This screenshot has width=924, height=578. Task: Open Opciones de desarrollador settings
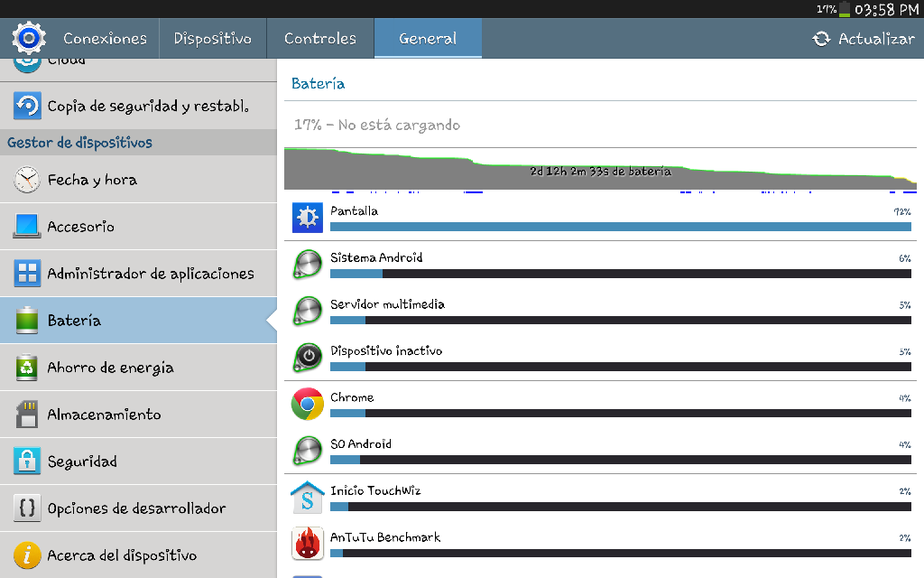137,508
